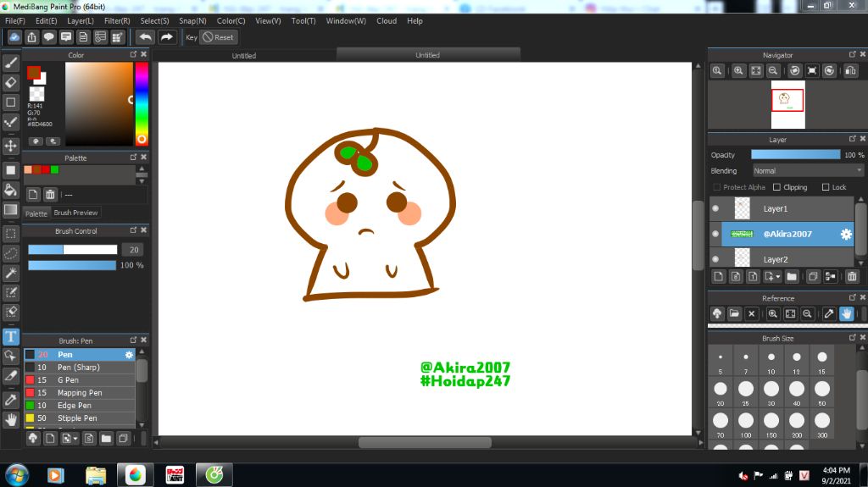Select the rectangular Select tool
Image resolution: width=868 pixels, height=487 pixels.
(x=10, y=234)
